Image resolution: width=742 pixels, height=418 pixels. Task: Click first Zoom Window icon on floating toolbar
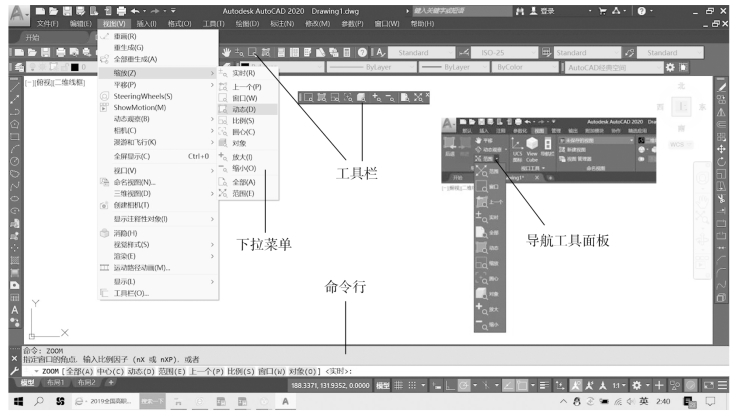(309, 97)
